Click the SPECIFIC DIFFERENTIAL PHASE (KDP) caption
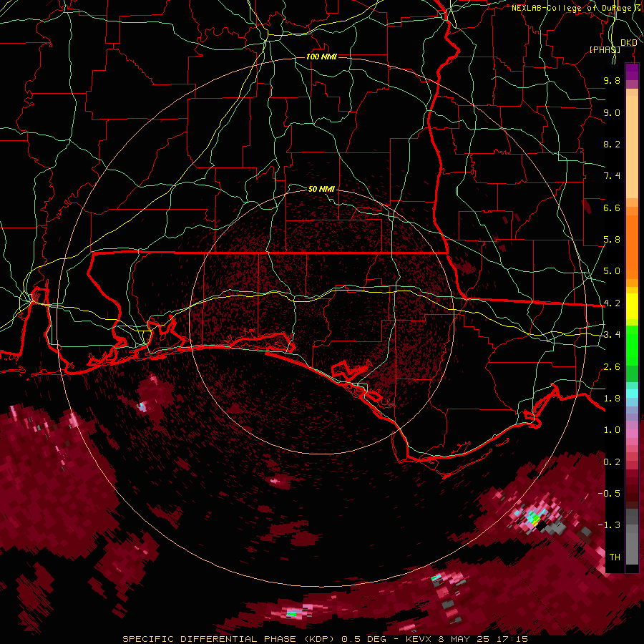644x644 pixels. (x=229, y=639)
